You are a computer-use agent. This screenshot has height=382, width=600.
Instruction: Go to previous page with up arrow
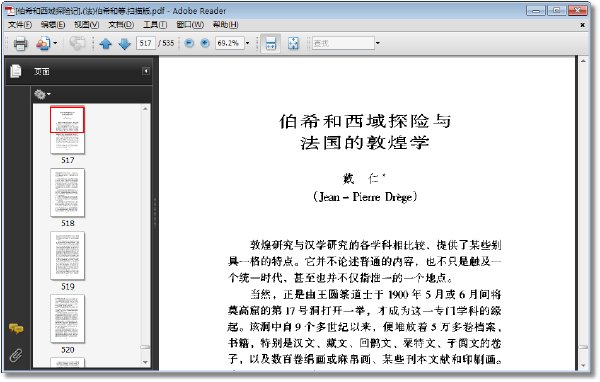pyautogui.click(x=106, y=44)
